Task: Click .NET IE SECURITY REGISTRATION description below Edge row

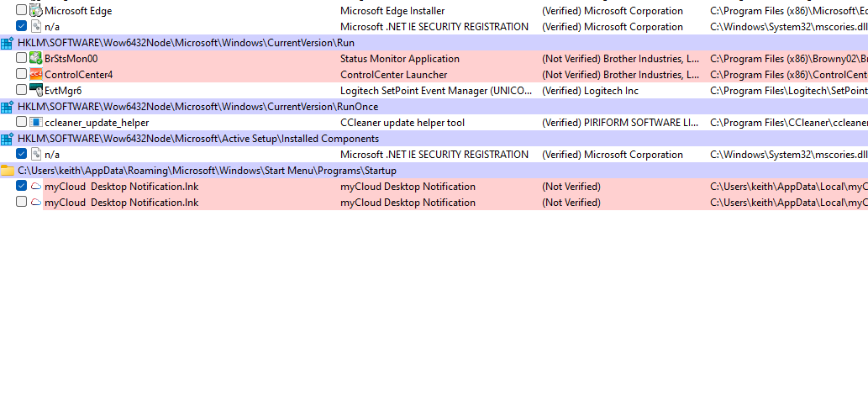Action: [x=434, y=27]
